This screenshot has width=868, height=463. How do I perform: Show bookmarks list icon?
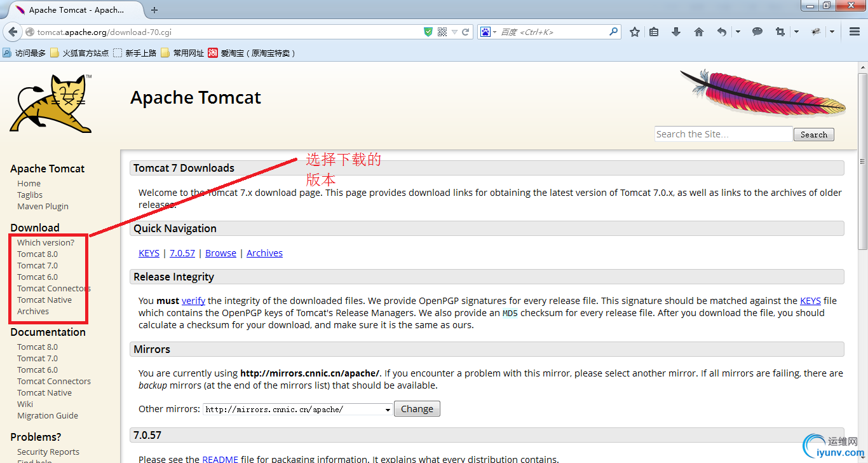tap(654, 32)
